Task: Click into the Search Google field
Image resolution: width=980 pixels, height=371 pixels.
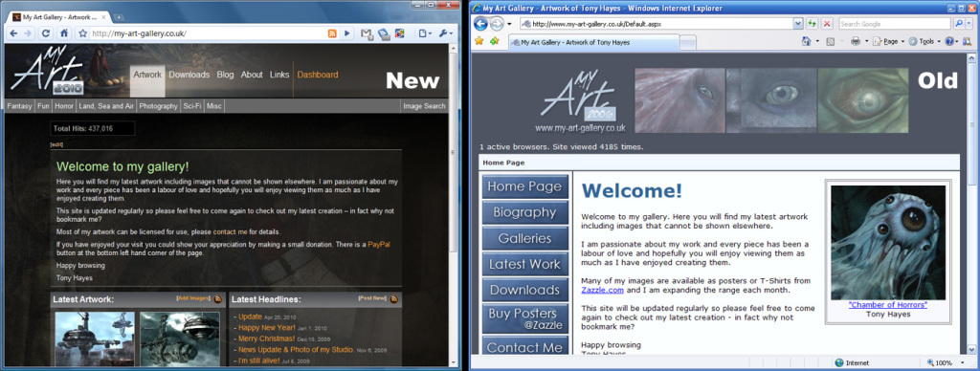Action: 895,24
